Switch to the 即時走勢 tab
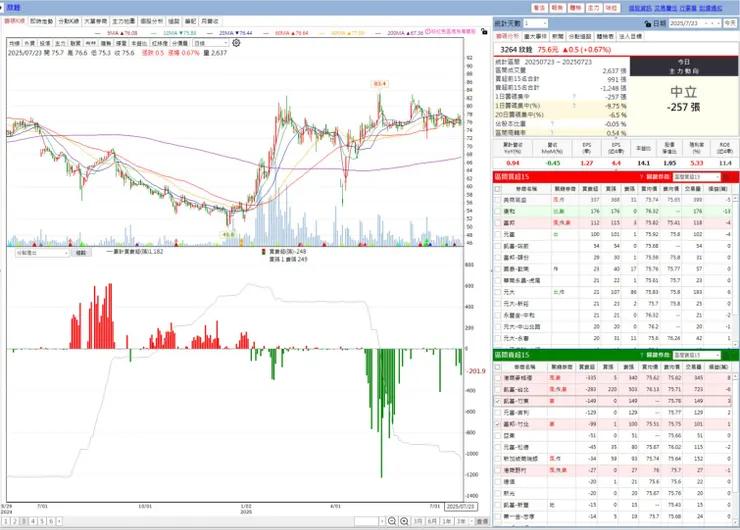740x530 pixels. coord(42,21)
